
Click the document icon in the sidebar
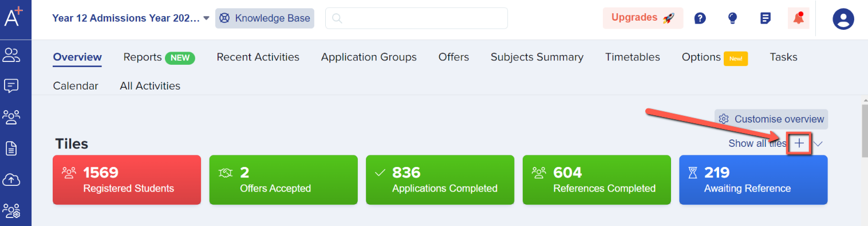[11, 149]
